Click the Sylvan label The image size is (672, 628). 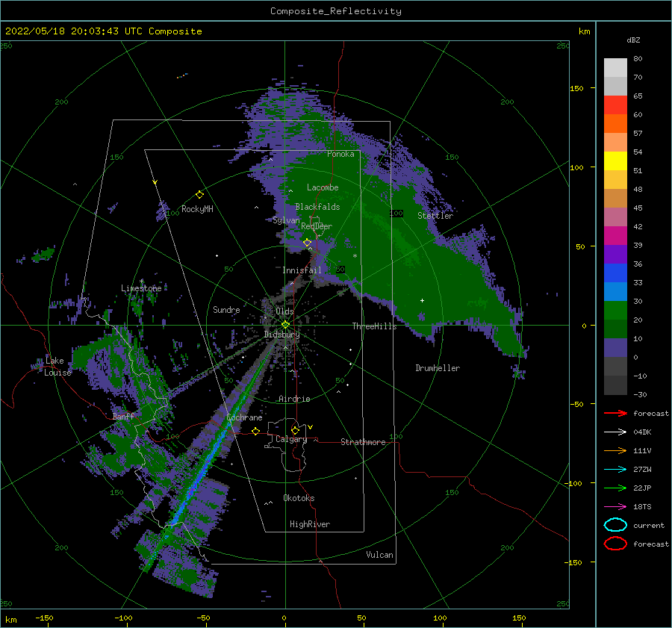(286, 220)
